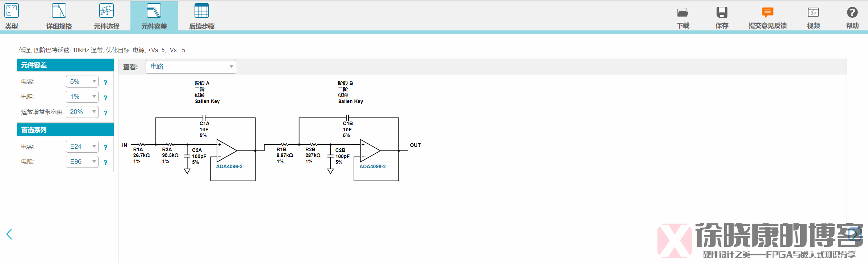Open the ADA4096-2 link in stage B
The width and height of the screenshot is (868, 263).
[x=372, y=166]
